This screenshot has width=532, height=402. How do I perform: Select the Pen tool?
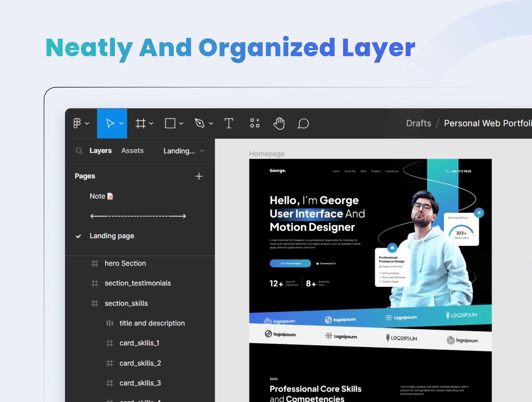coord(200,123)
